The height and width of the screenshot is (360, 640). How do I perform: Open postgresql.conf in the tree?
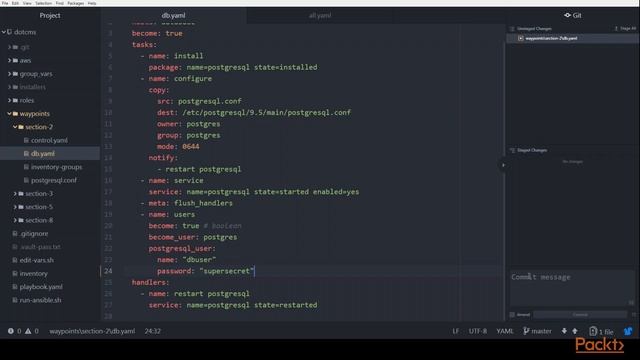54,180
